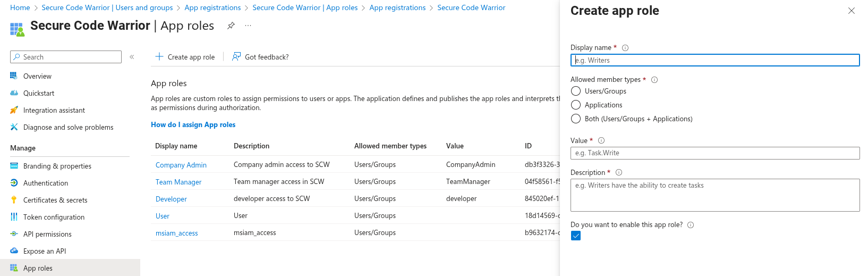Viewport: 868px width, 276px height.
Task: Select the Users/Groups radio button
Action: 576,91
